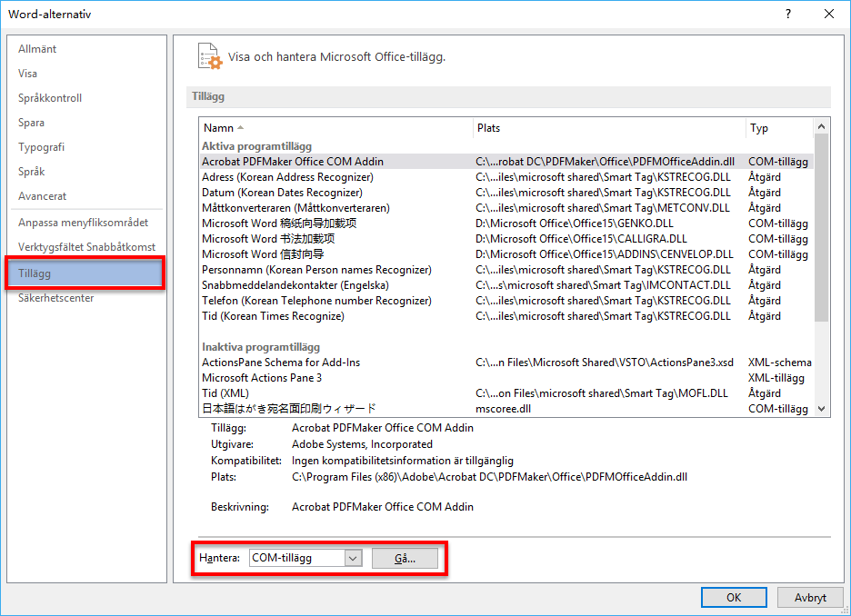Sort add-ins by Namn column
Image resolution: width=851 pixels, height=616 pixels.
tap(336, 128)
